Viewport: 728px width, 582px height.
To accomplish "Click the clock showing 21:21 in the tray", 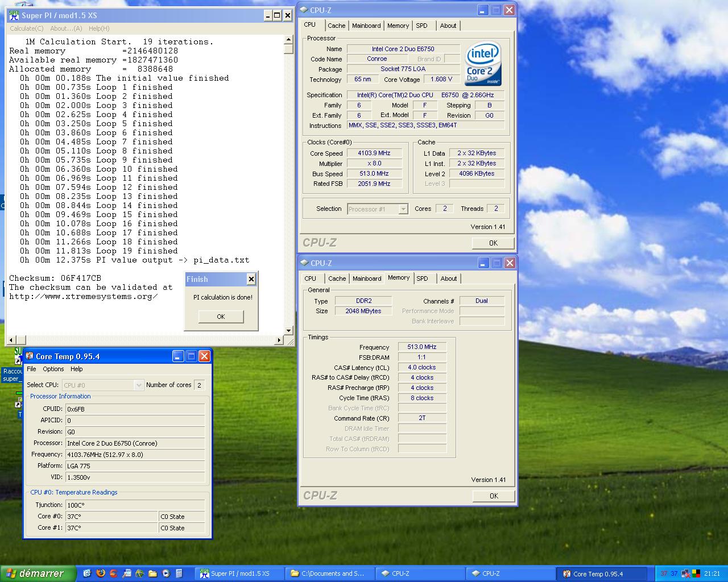I will [712, 574].
